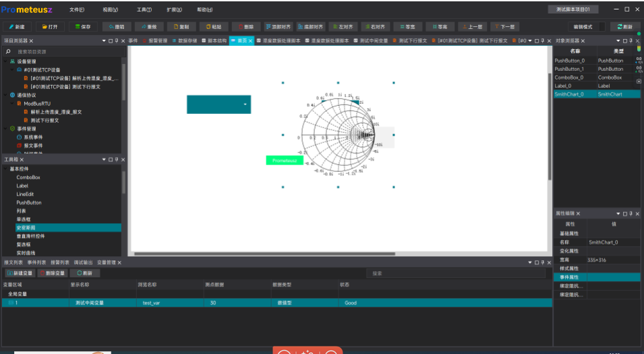This screenshot has height=354, width=644.
Task: Select 复选框 checkbox widget in toolbox
Action: [x=24, y=245]
